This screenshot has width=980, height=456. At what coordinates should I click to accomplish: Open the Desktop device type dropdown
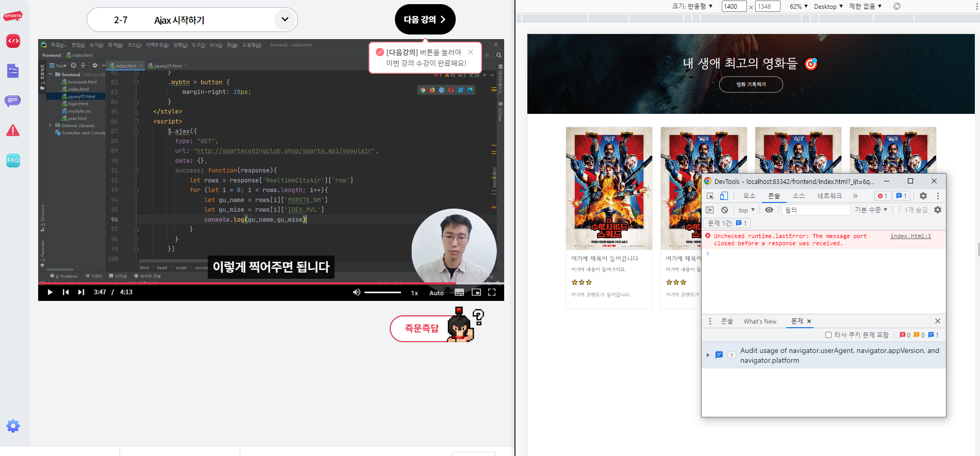[828, 6]
